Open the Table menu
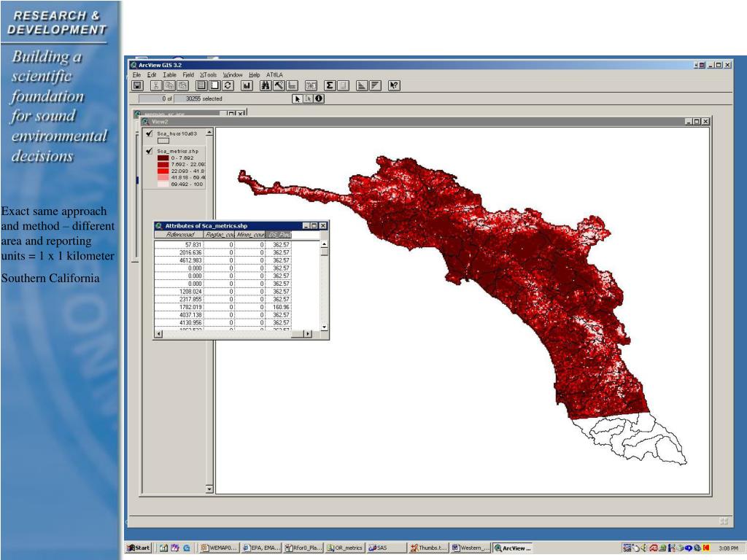Image resolution: width=747 pixels, height=560 pixels. click(x=169, y=75)
